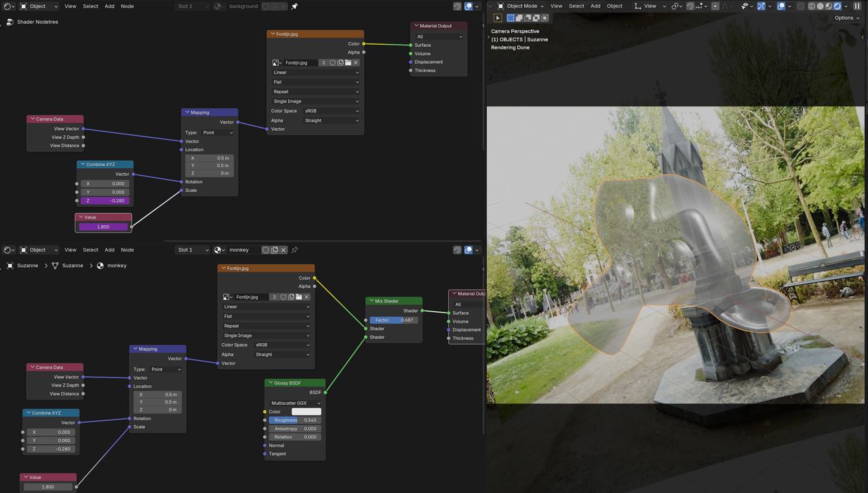Switch viewport to rendered shading mode
The height and width of the screenshot is (493, 868).
pyautogui.click(x=837, y=6)
